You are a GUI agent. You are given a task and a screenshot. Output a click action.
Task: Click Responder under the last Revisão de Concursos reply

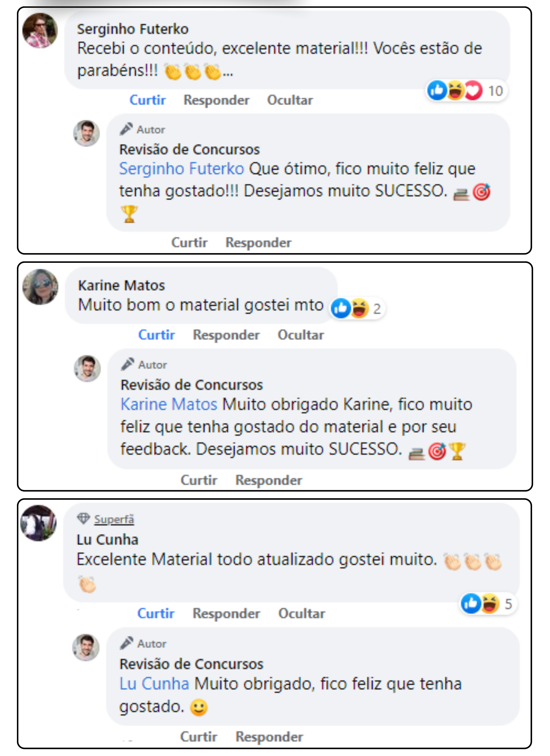click(269, 737)
